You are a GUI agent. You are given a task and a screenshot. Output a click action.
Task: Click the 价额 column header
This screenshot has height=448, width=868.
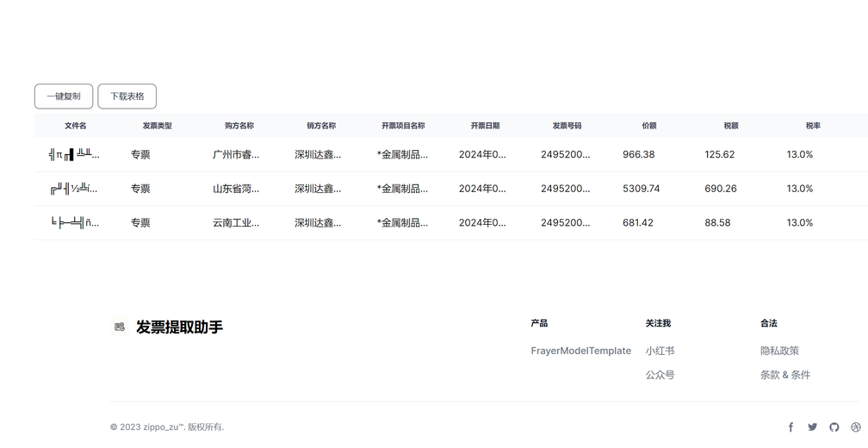(x=648, y=126)
